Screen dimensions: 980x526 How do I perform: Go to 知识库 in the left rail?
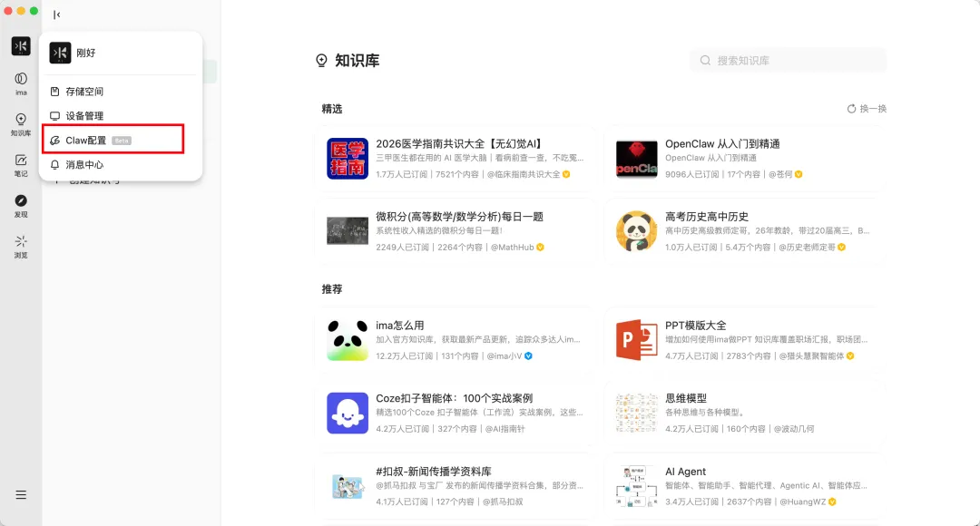pyautogui.click(x=21, y=124)
